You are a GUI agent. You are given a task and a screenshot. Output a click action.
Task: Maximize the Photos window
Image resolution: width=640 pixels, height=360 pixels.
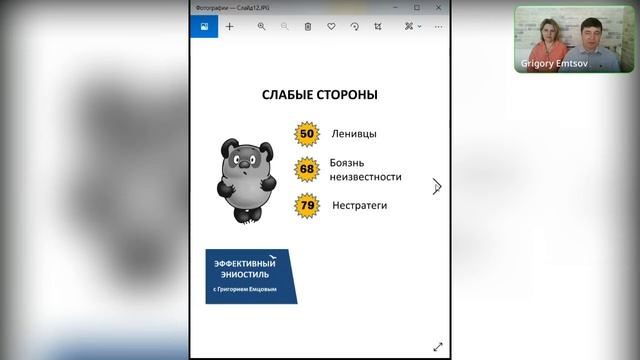tap(417, 7)
